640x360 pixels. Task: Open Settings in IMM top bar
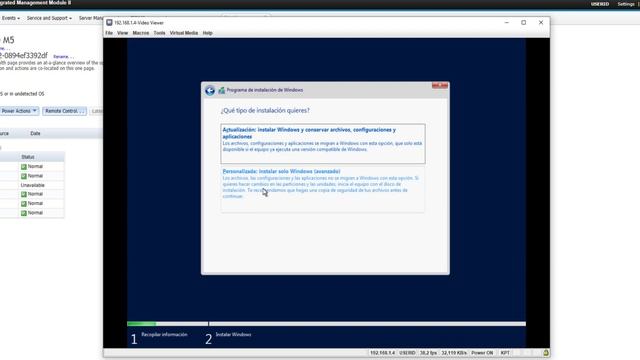coord(626,4)
